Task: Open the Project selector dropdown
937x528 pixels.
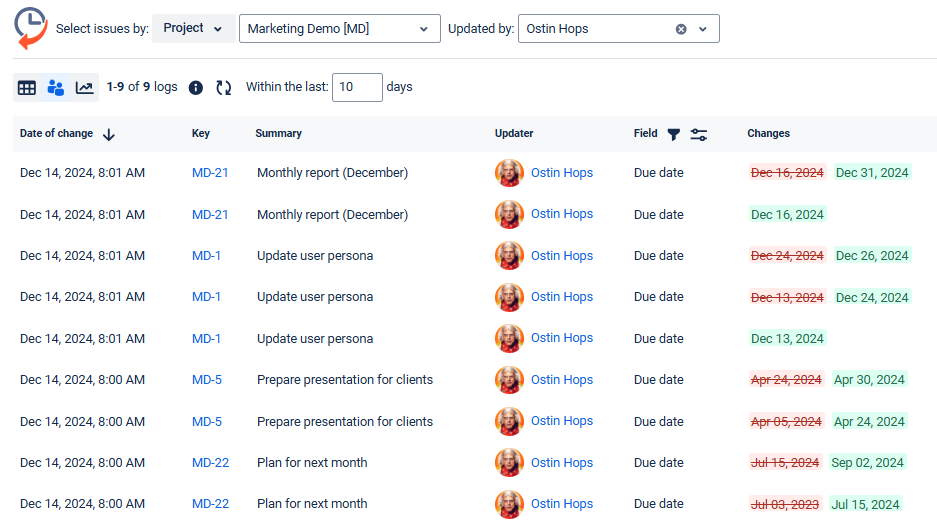Action: [x=193, y=28]
